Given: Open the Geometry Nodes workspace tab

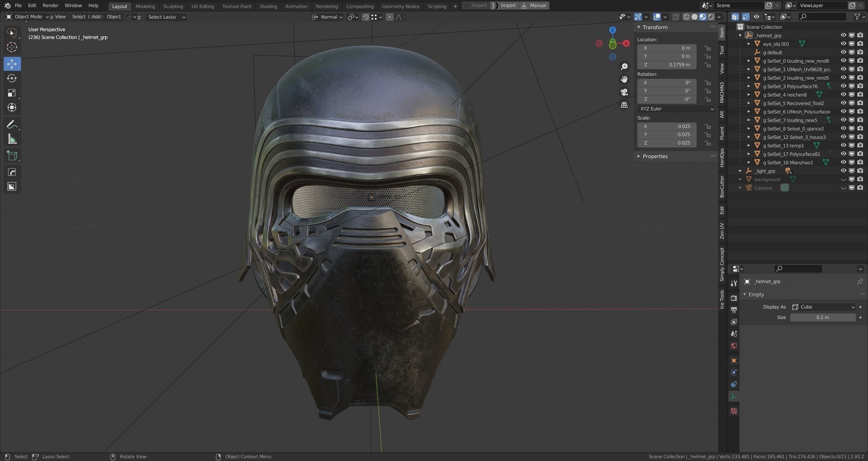Looking at the screenshot, I should coord(400,6).
